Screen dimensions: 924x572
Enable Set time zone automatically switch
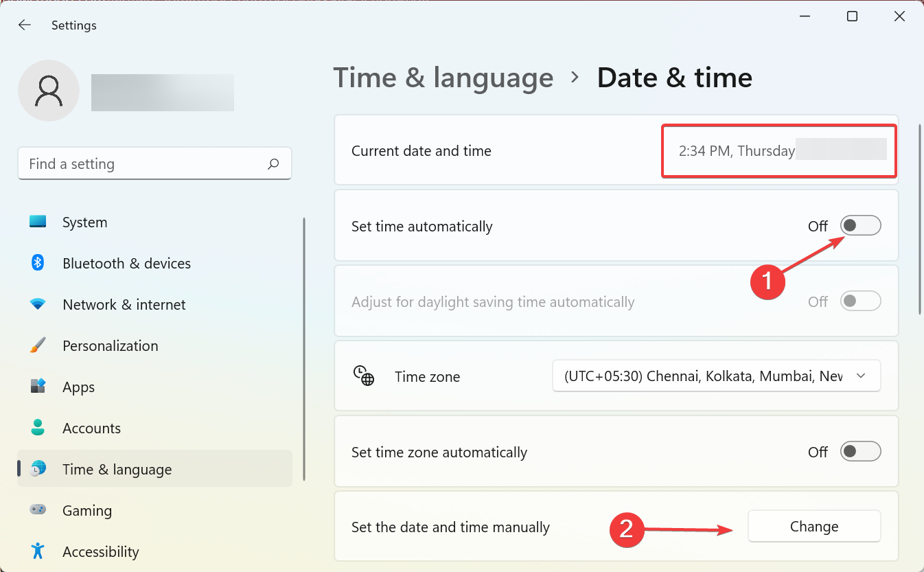(861, 451)
